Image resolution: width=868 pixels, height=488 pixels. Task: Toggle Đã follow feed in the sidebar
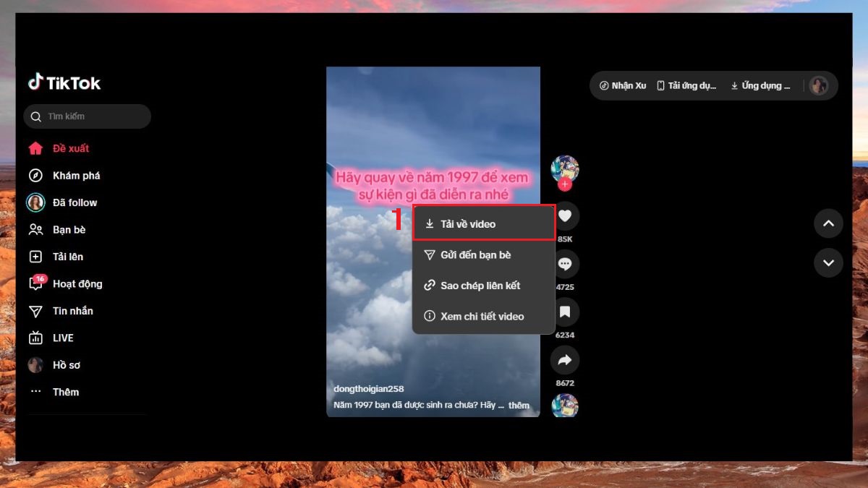[x=74, y=202]
